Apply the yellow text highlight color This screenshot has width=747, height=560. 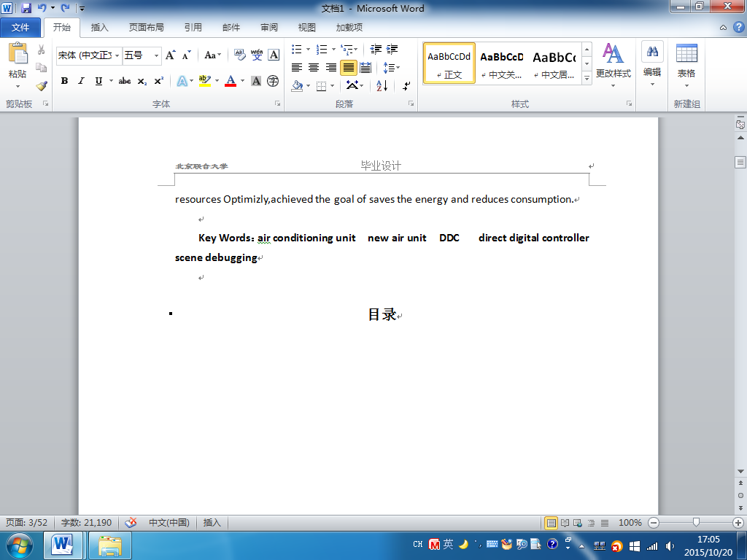click(x=205, y=82)
